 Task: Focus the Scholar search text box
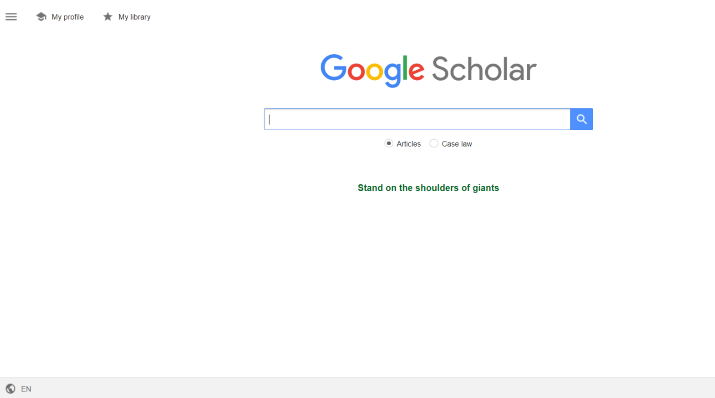pos(417,119)
